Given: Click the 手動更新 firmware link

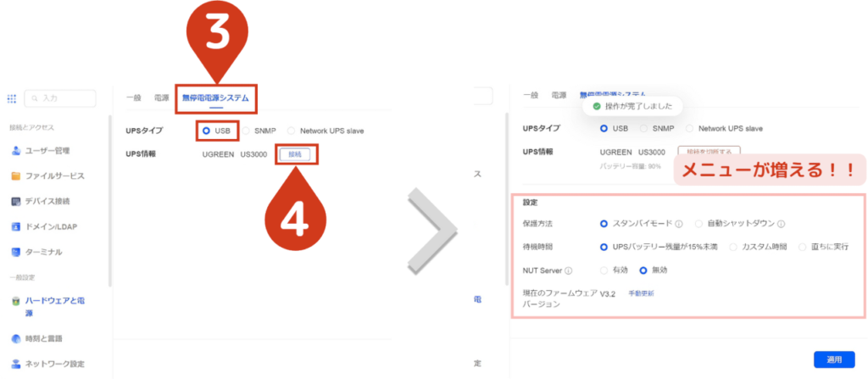Looking at the screenshot, I should click(641, 293).
